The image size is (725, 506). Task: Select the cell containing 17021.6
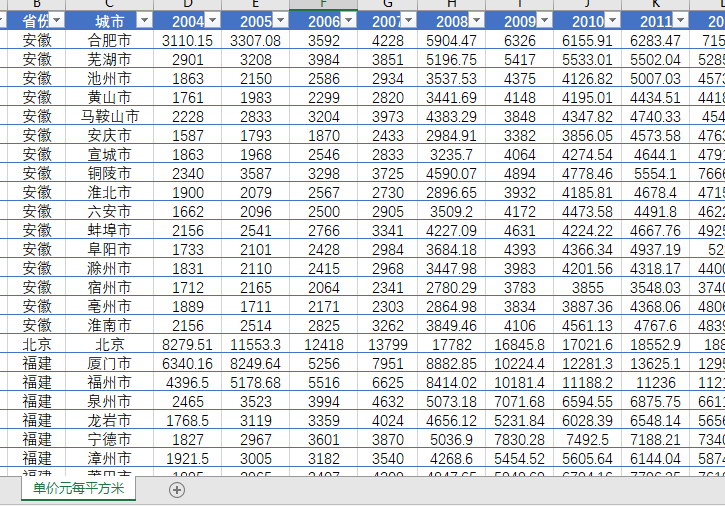pos(587,344)
